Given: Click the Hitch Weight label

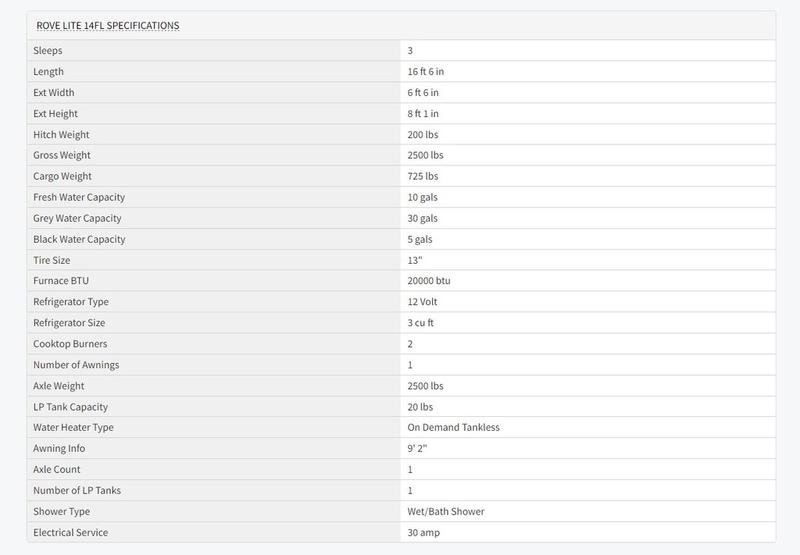Looking at the screenshot, I should (x=61, y=135).
